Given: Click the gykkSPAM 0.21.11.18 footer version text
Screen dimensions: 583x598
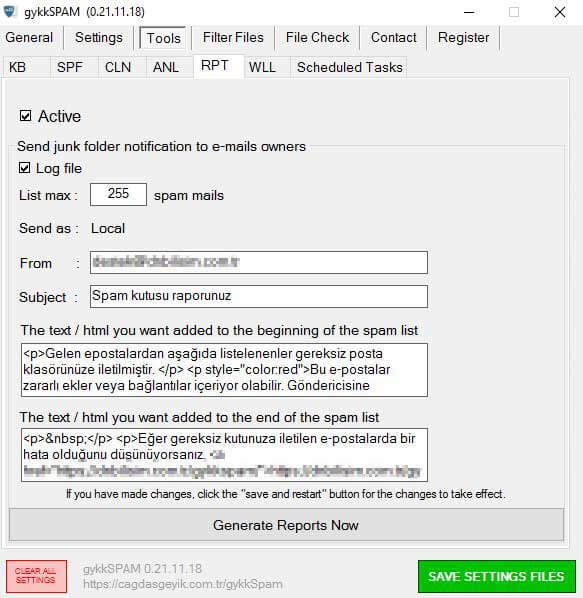Looking at the screenshot, I should 142,569.
